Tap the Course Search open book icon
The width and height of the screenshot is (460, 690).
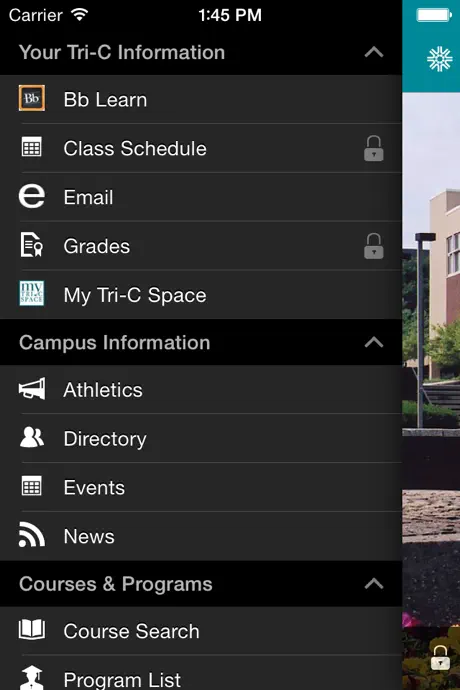pos(32,630)
